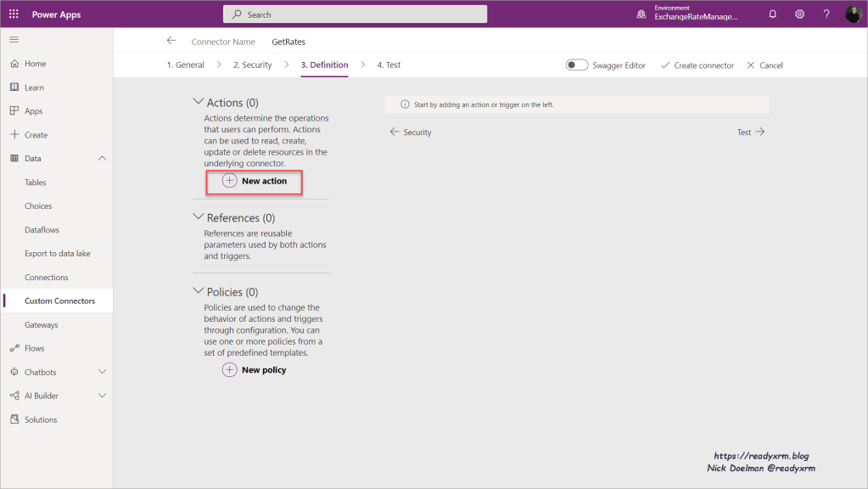This screenshot has height=489, width=868.
Task: Open the app launcher waffle icon
Action: tap(14, 14)
